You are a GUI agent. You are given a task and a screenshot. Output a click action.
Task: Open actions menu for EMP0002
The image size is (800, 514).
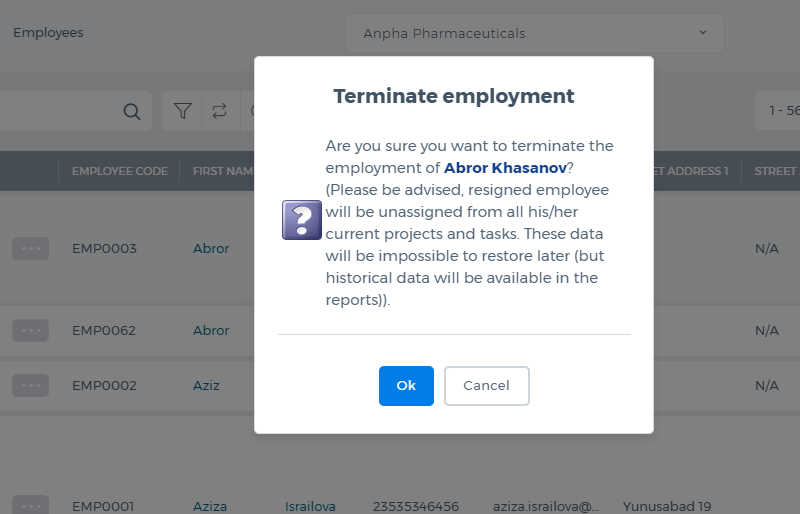point(31,385)
